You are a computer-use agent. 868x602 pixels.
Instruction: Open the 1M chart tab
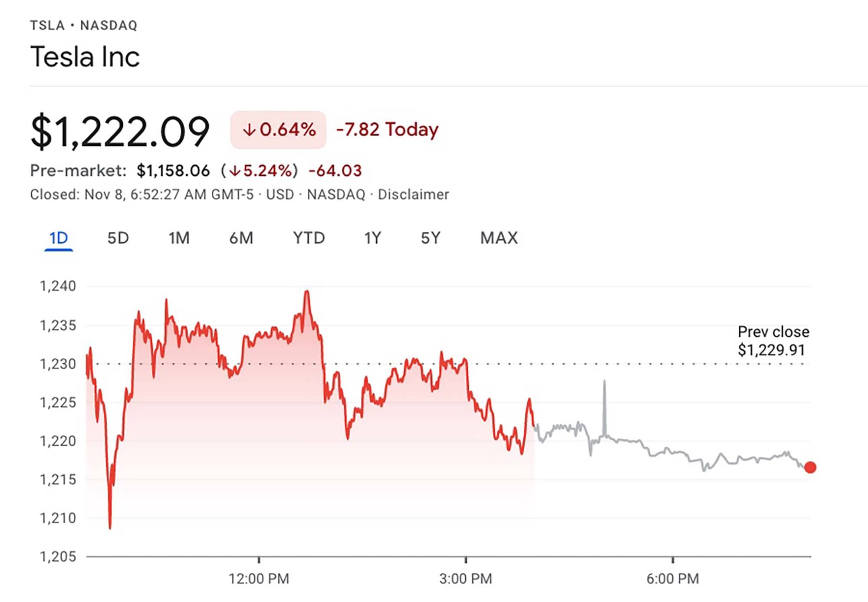point(179,238)
